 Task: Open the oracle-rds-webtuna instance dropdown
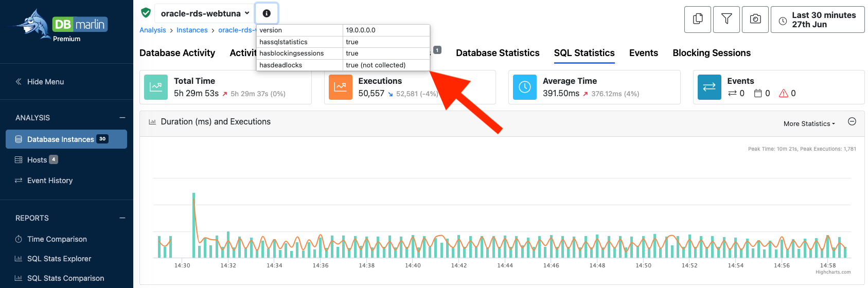click(x=204, y=13)
